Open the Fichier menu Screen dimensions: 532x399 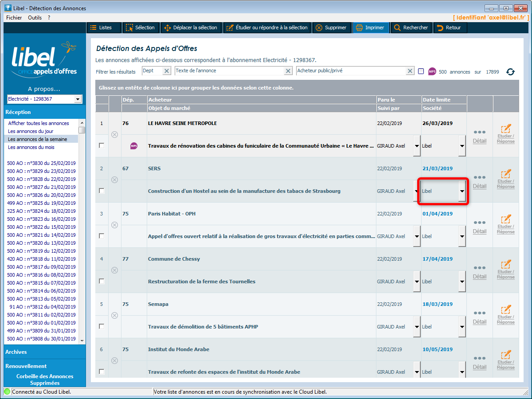point(14,17)
